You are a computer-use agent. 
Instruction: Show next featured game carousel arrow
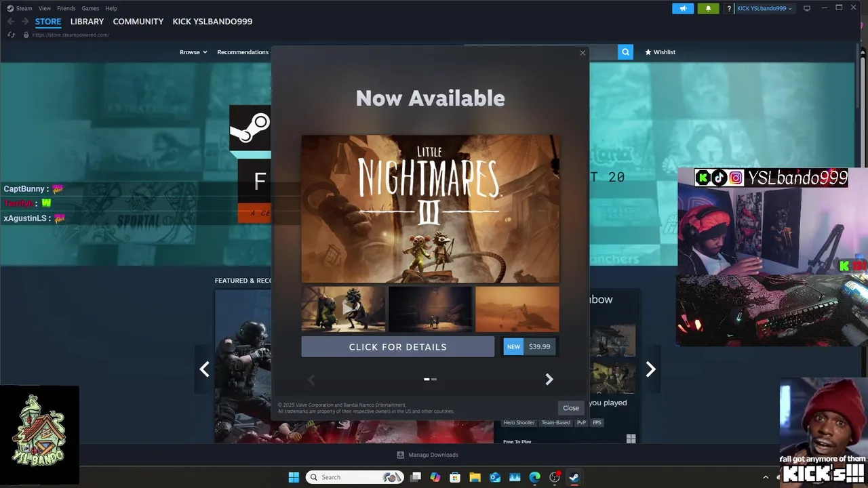tap(650, 369)
